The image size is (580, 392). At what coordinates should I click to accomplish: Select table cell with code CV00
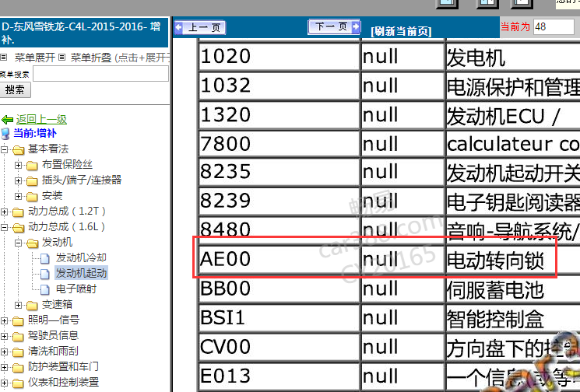pos(279,347)
